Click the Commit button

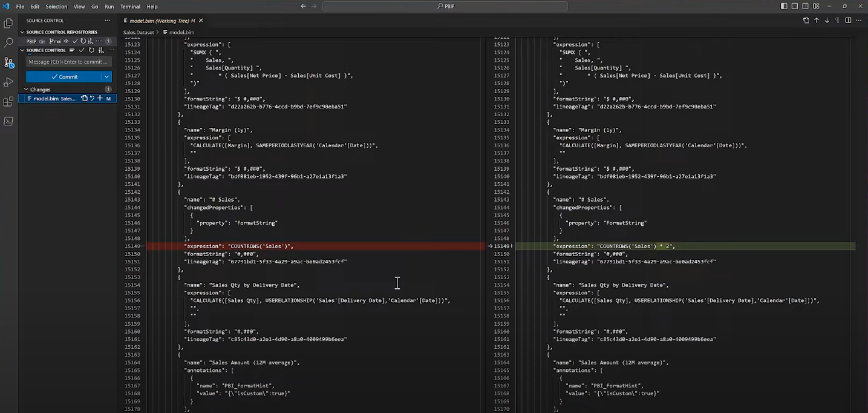[x=64, y=77]
